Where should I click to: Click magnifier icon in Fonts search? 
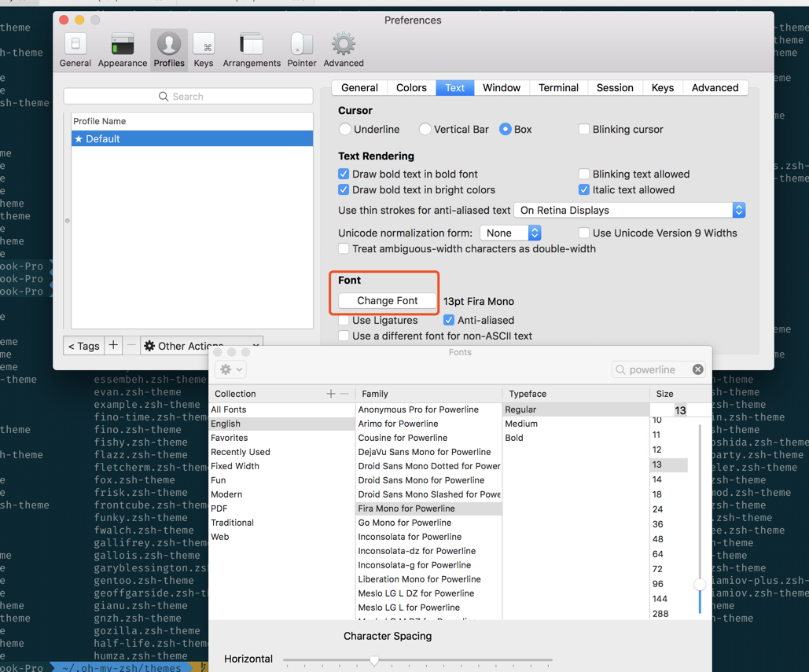click(x=620, y=369)
